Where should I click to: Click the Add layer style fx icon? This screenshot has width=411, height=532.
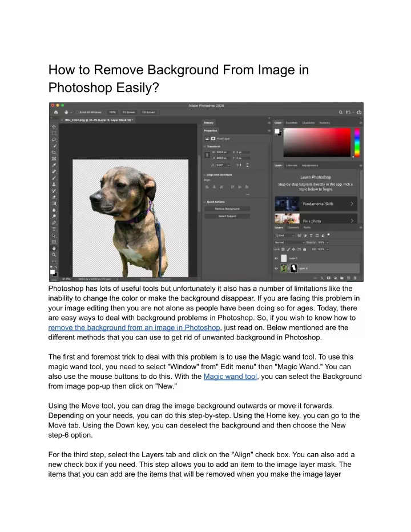pos(322,278)
